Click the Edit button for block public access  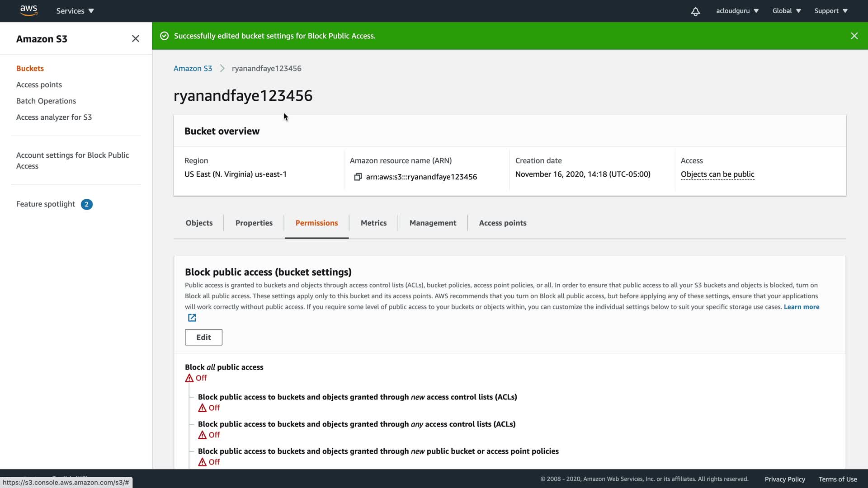(203, 337)
